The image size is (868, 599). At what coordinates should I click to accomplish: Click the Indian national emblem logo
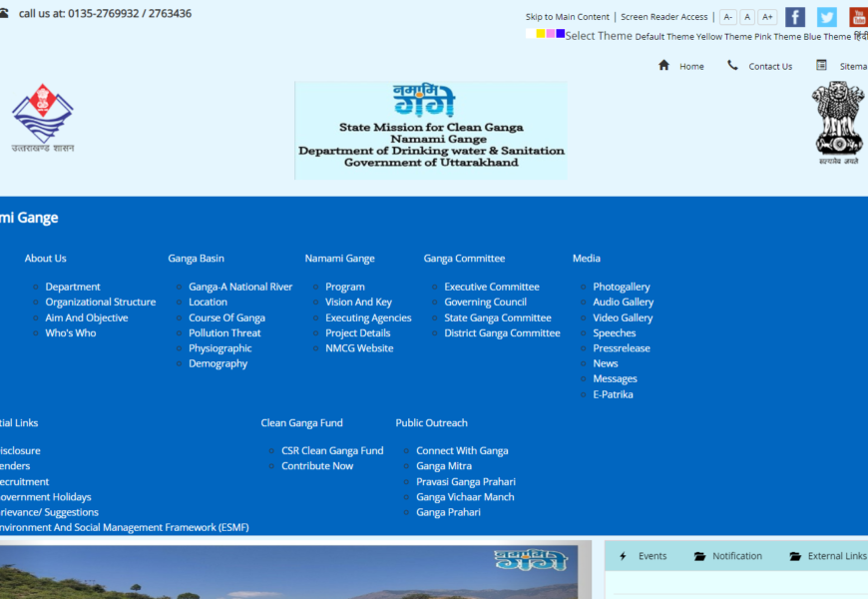point(837,122)
